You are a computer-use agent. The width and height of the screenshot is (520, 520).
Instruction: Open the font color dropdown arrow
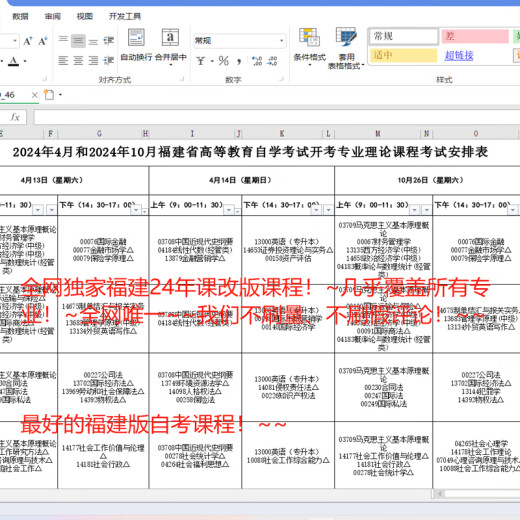(25, 61)
